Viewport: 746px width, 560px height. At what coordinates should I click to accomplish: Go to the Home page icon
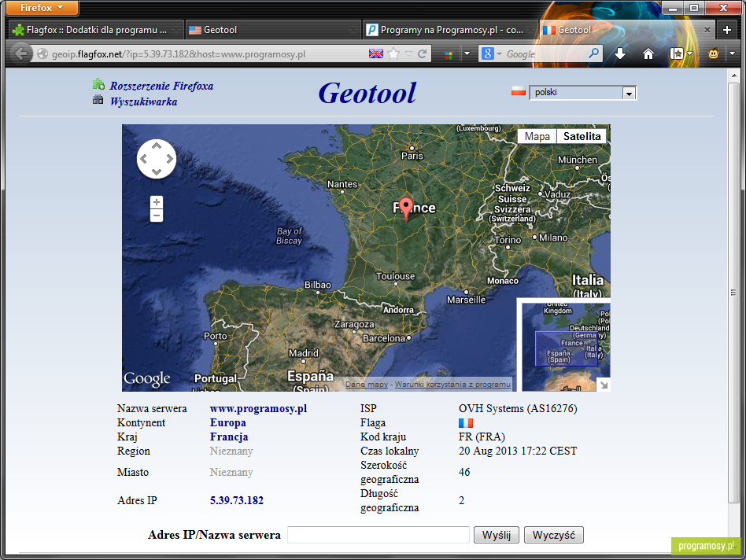(648, 53)
